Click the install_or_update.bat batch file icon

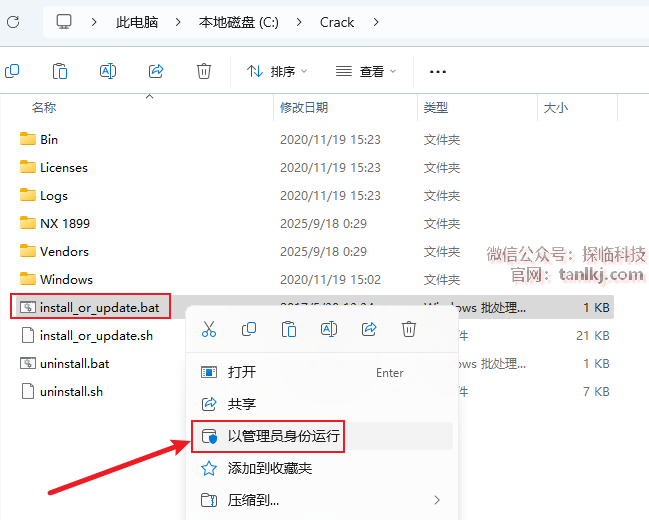click(x=28, y=307)
